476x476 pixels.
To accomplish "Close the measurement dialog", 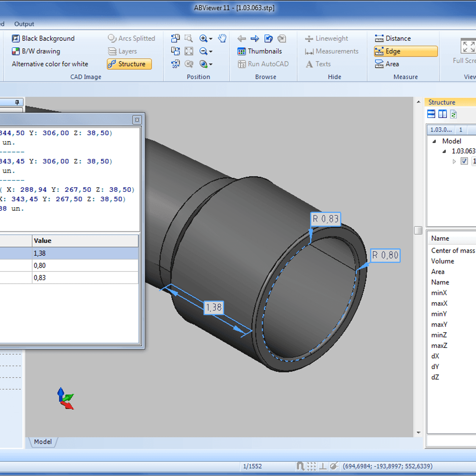I will click(x=137, y=120).
